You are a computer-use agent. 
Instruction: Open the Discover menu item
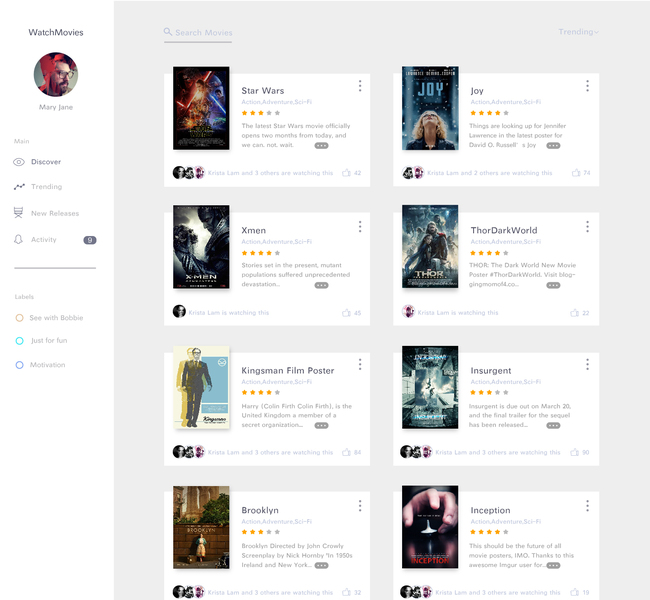pyautogui.click(x=46, y=162)
